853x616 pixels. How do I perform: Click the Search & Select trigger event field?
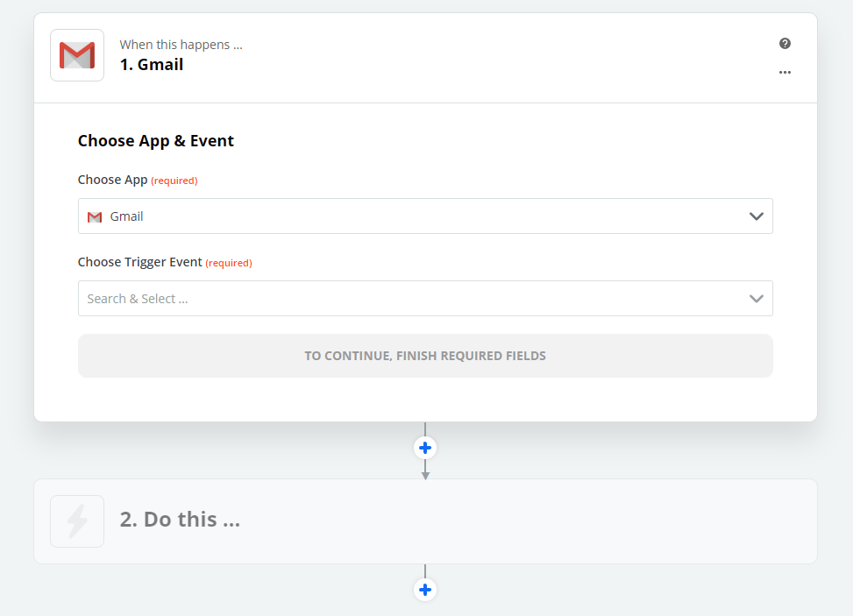425,299
